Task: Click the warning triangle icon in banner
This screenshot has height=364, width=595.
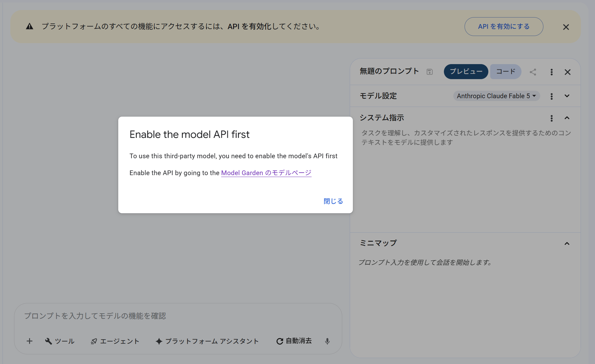Action: [29, 27]
